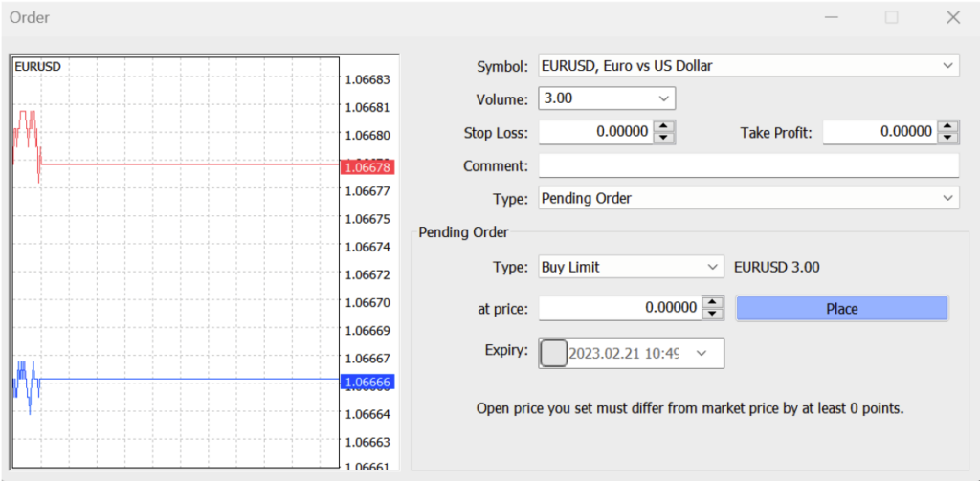Click the Place button

pos(842,309)
